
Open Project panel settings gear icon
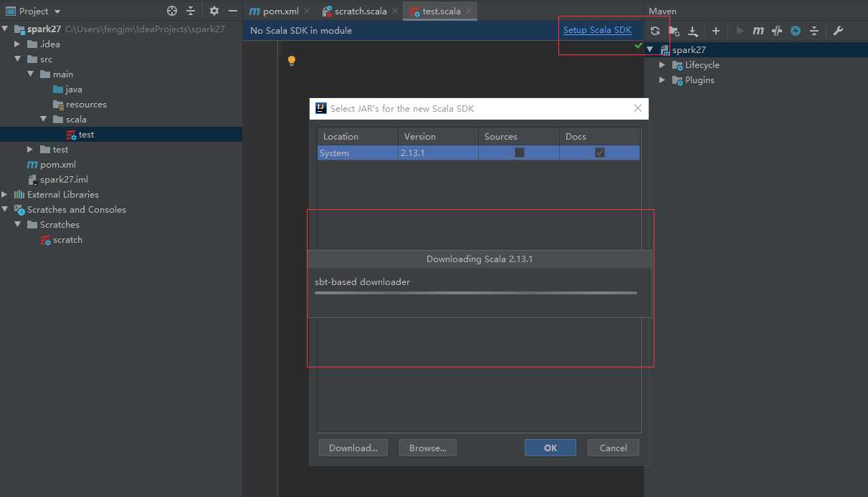point(214,11)
